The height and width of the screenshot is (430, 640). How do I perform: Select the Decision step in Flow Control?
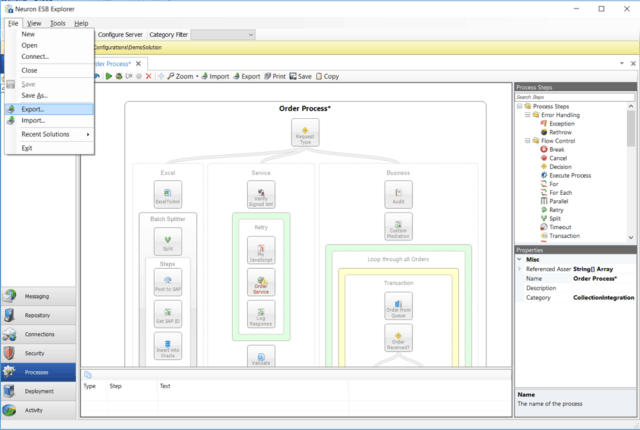click(556, 166)
